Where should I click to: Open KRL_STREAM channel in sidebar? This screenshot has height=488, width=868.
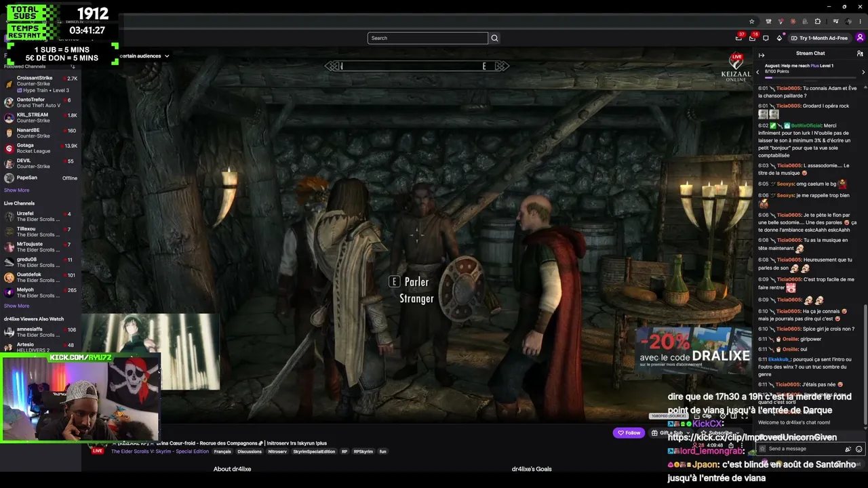(x=41, y=118)
